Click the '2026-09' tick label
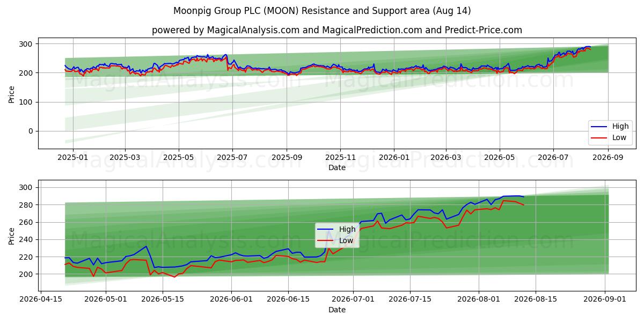The width and height of the screenshot is (644, 322). (608, 158)
